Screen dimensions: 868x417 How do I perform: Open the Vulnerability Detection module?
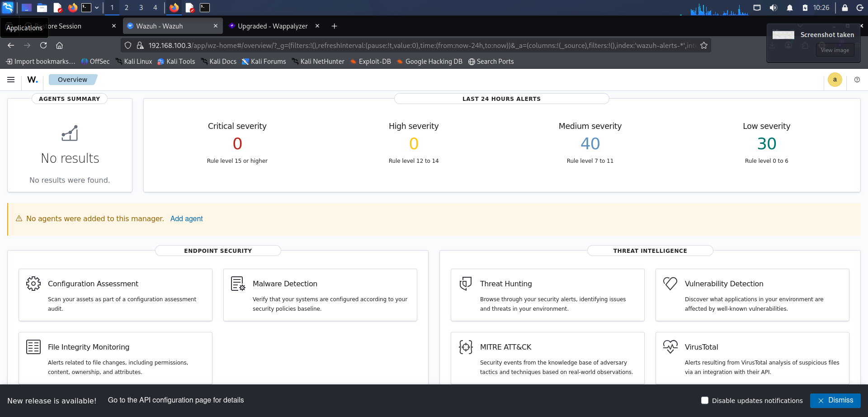752,295
